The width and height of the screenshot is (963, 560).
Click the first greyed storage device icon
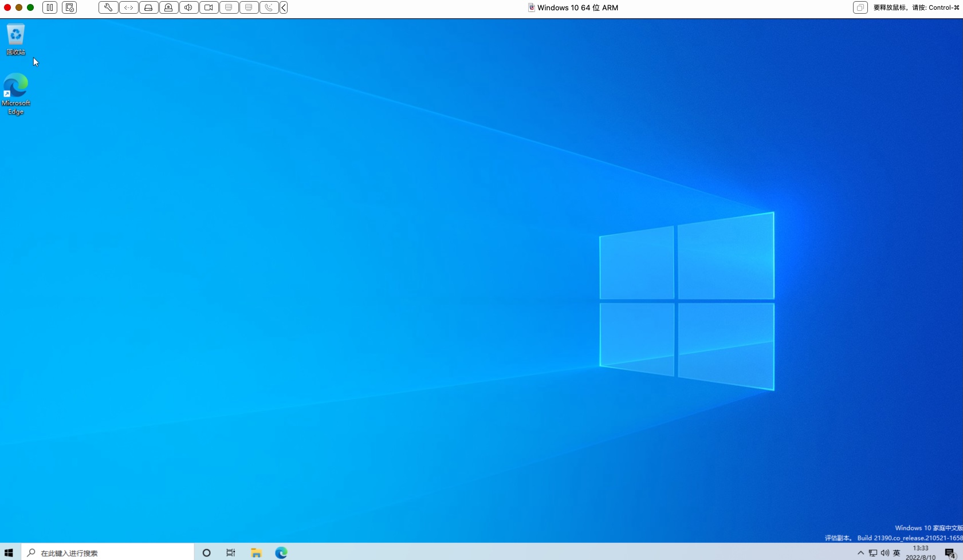click(229, 7)
